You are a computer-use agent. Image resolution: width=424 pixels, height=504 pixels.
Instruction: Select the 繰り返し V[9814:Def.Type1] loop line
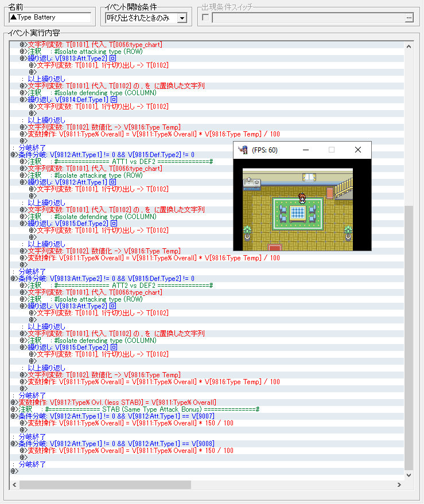tap(207, 100)
